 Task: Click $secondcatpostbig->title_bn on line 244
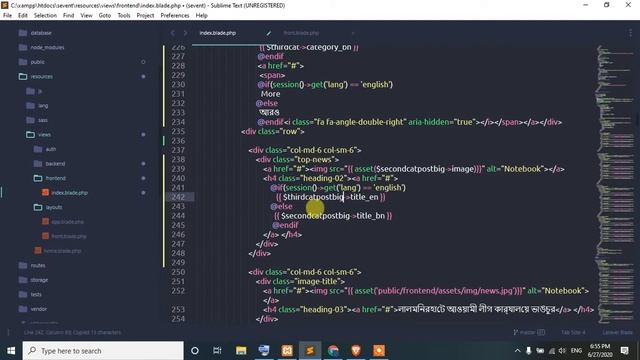click(x=333, y=216)
